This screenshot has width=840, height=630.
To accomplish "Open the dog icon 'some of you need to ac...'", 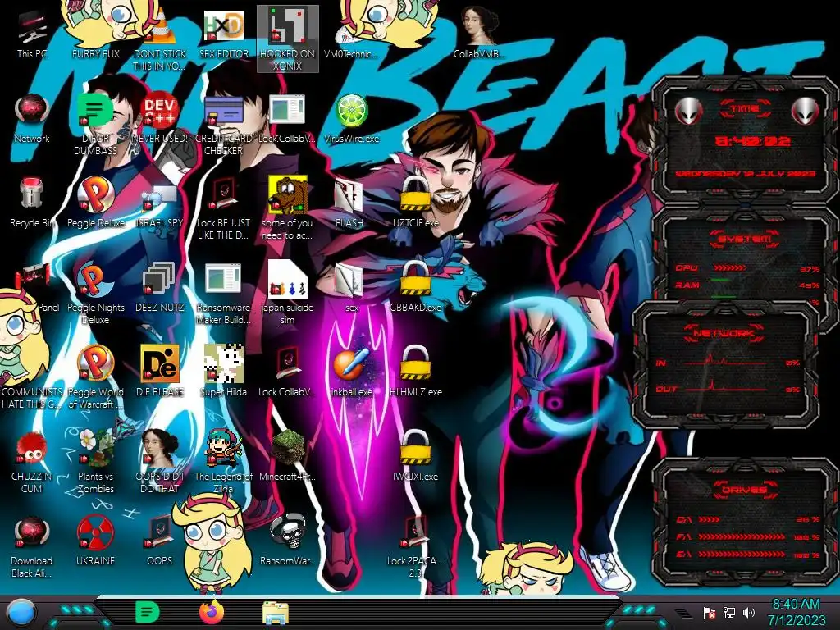I will (287, 209).
